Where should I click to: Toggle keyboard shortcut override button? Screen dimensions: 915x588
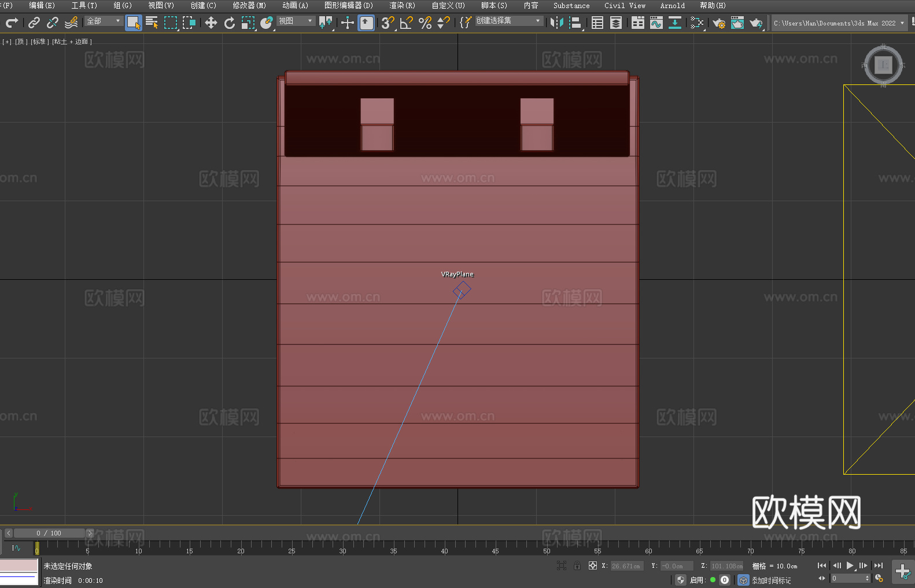pyautogui.click(x=366, y=23)
